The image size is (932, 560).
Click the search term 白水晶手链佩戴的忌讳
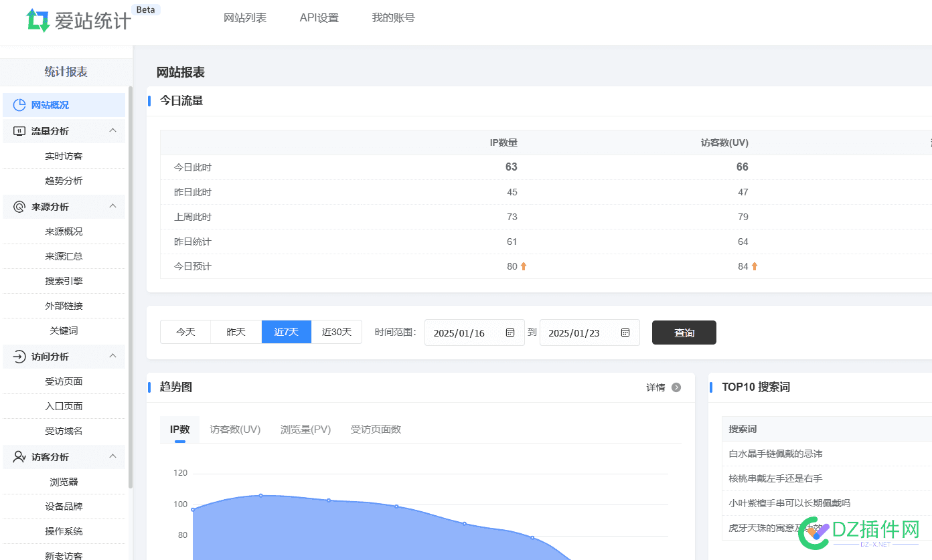pos(775,454)
